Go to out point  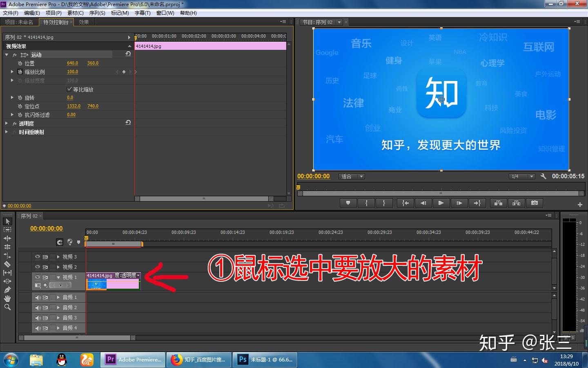pyautogui.click(x=477, y=203)
